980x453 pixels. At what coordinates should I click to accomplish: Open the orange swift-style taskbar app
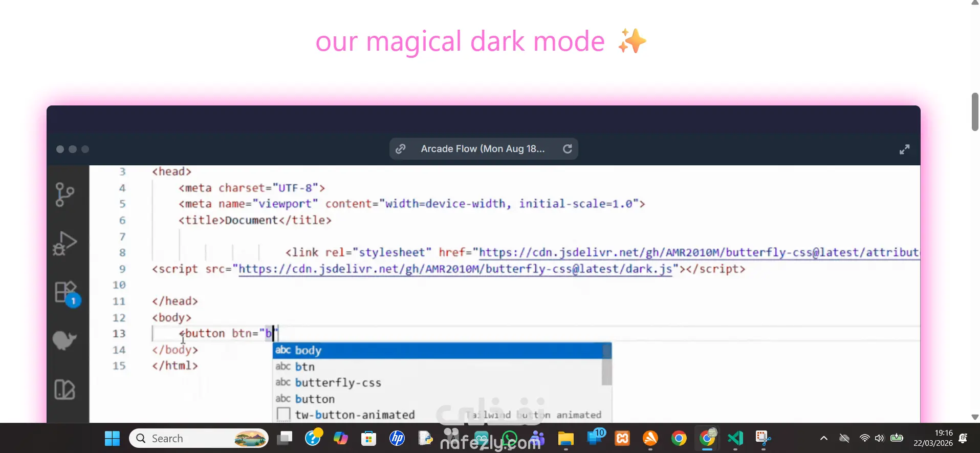coord(650,439)
